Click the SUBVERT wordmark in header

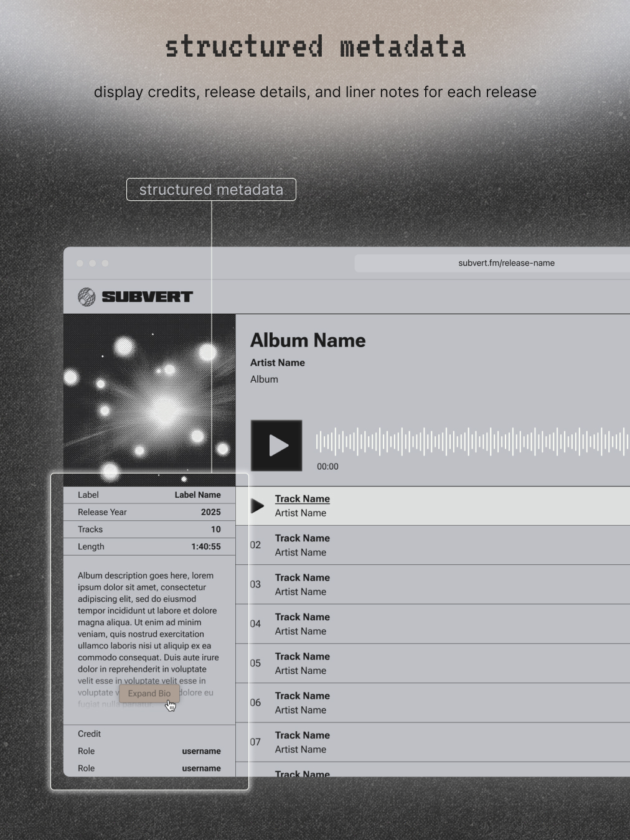click(147, 297)
